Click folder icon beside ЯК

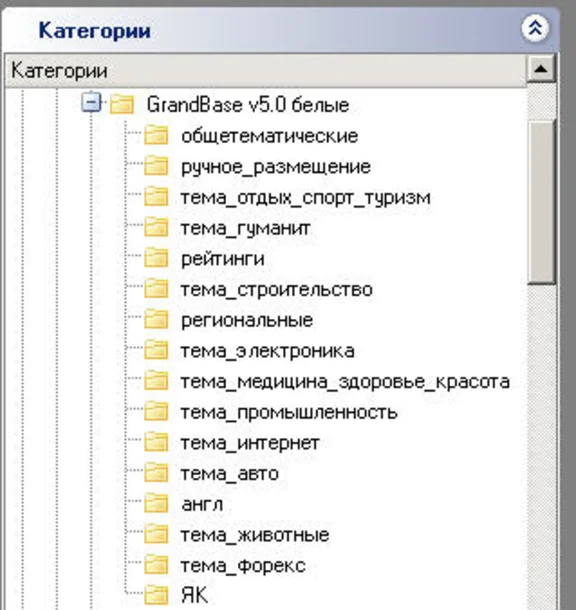coord(156,595)
